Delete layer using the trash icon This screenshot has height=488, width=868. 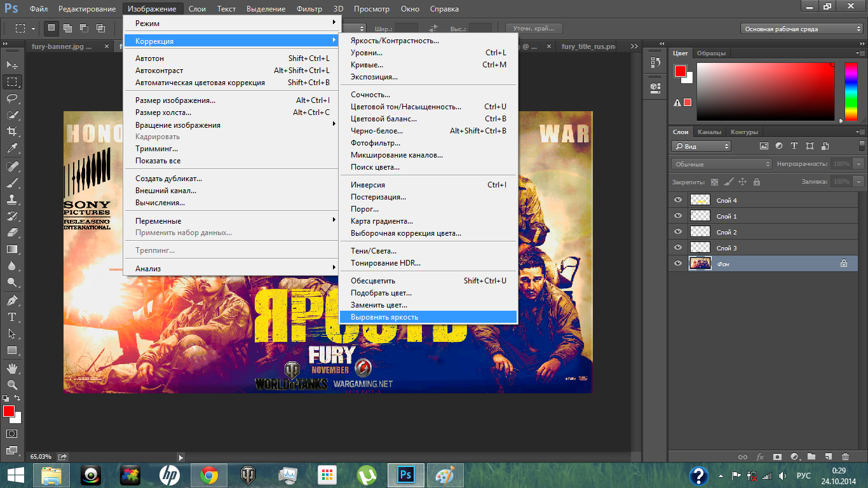click(x=845, y=456)
